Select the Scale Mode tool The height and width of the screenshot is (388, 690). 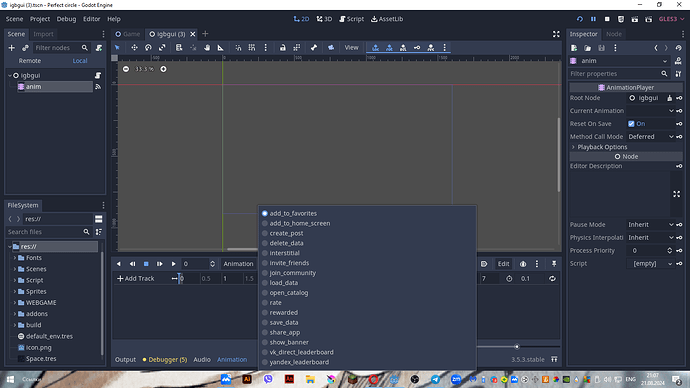coord(162,48)
